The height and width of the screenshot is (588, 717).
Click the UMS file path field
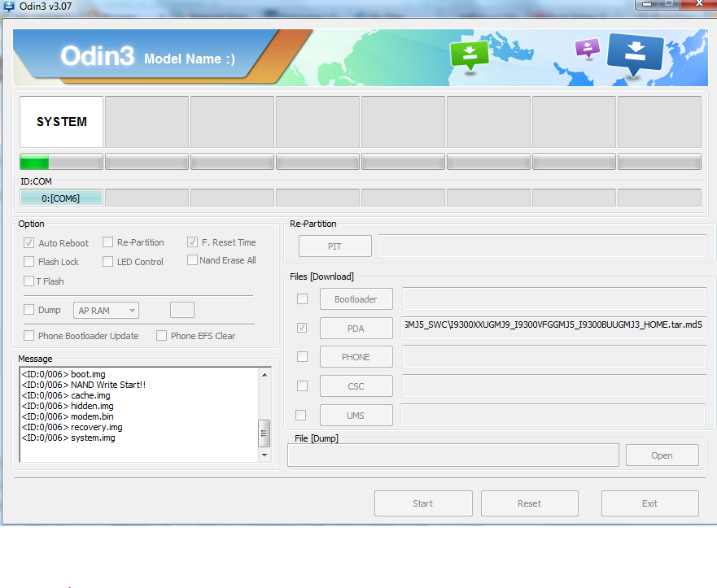[x=553, y=416]
